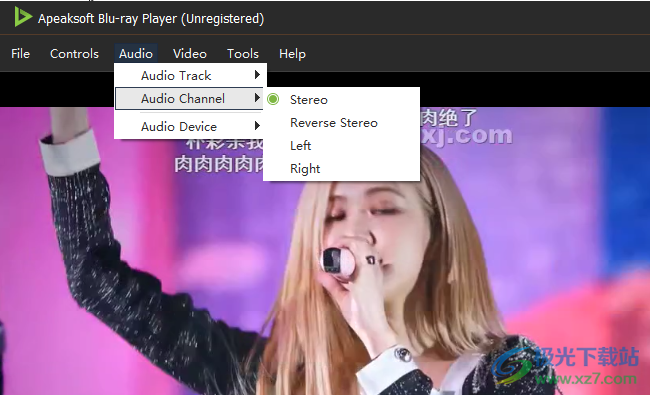Expand the Audio Track submenu arrow
The width and height of the screenshot is (650, 395).
click(257, 75)
